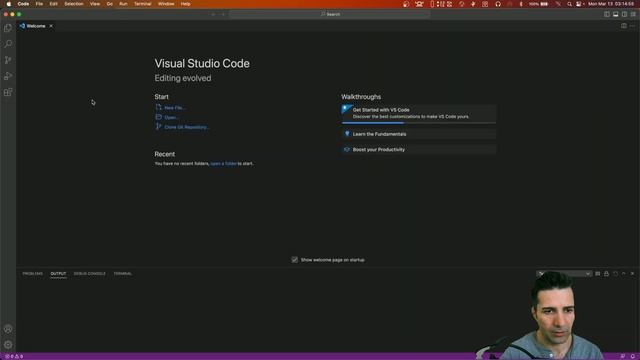Open the Window menu
This screenshot has height=360, width=640.
pyautogui.click(x=166, y=4)
